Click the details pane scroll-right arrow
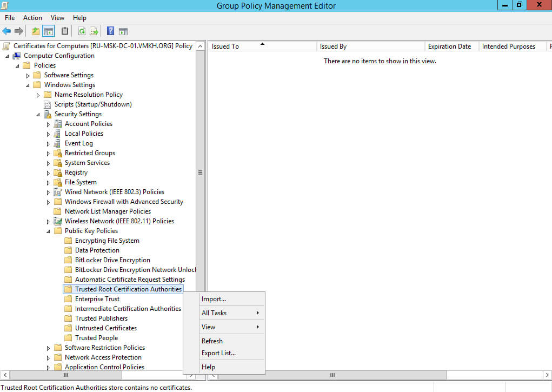Screen dimensions: 552x392 [x=547, y=375]
